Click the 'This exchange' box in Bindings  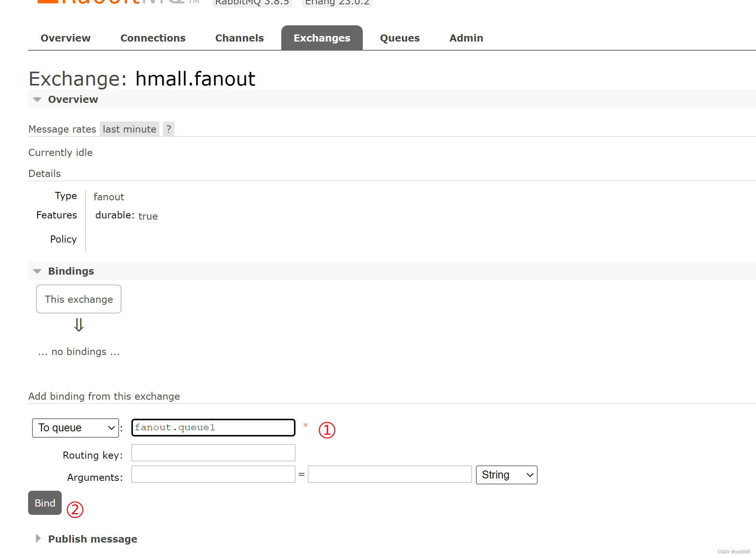[79, 299]
